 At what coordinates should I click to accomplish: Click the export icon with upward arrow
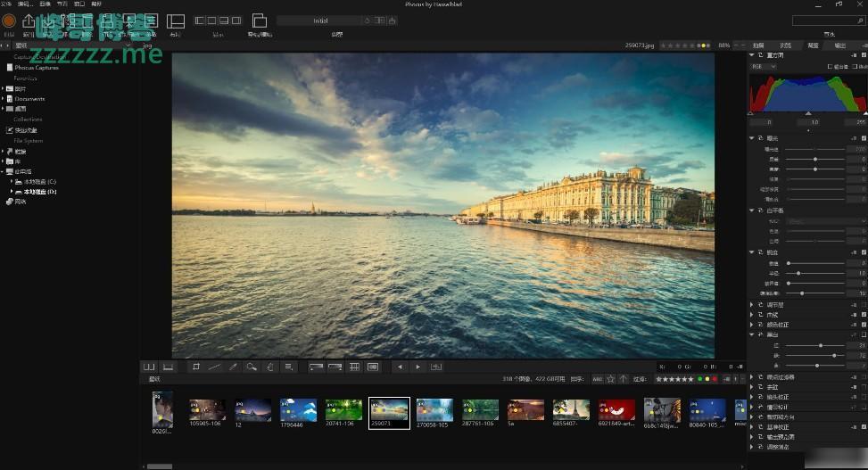(29, 21)
